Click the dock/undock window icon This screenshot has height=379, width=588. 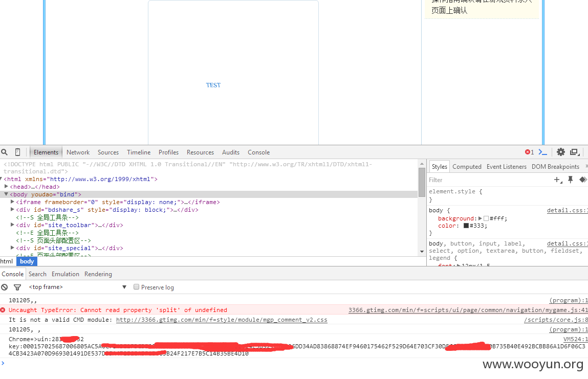(575, 152)
